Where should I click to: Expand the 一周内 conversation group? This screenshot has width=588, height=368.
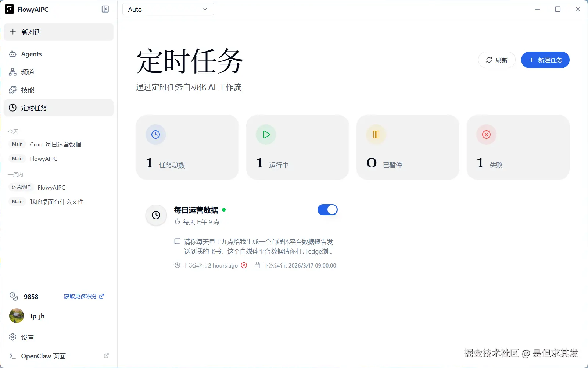coord(15,174)
